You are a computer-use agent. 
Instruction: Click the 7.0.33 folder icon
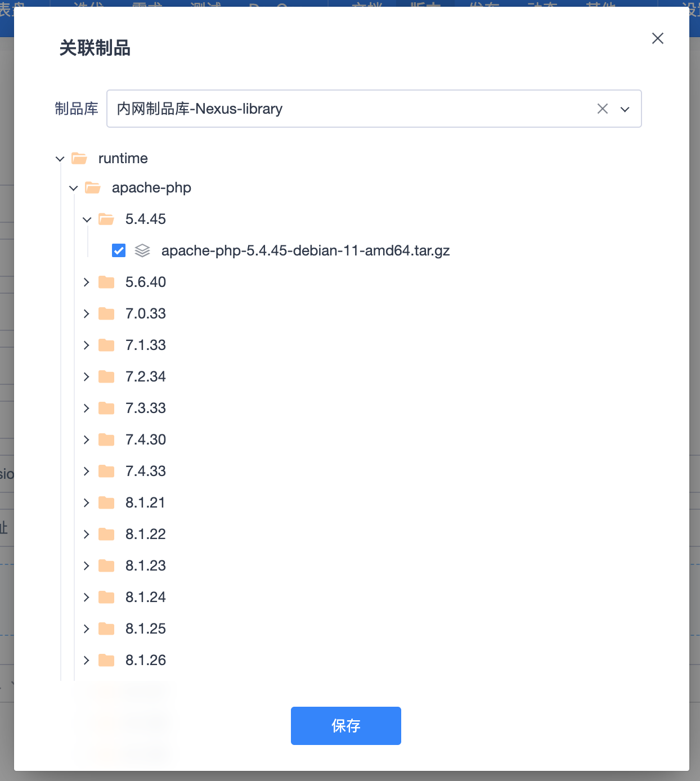(106, 313)
